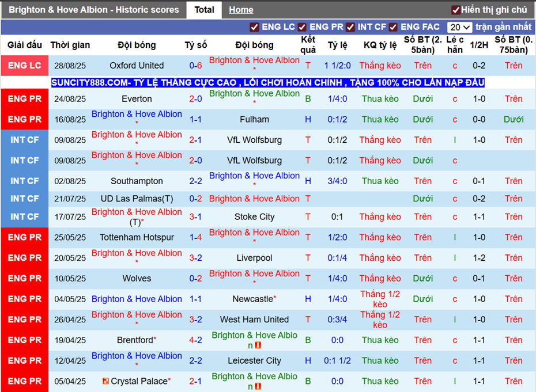This screenshot has width=536, height=392.
Task: Click the 1-2 half-time score in Liverpool row
Action: click(478, 258)
